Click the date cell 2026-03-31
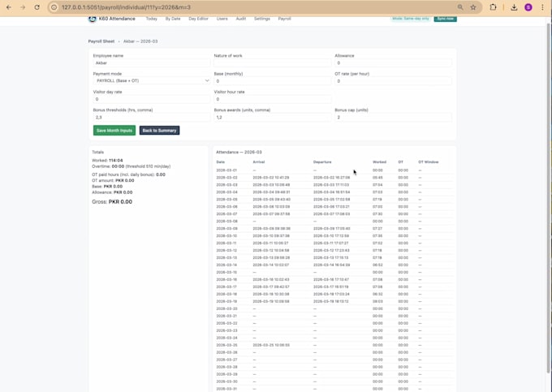The height and width of the screenshot is (392, 552). (226, 389)
